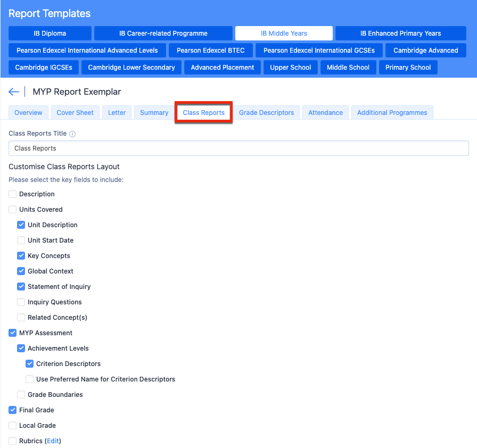Click into the Class Reports Title field
Screen dimensions: 477x448
tap(238, 148)
